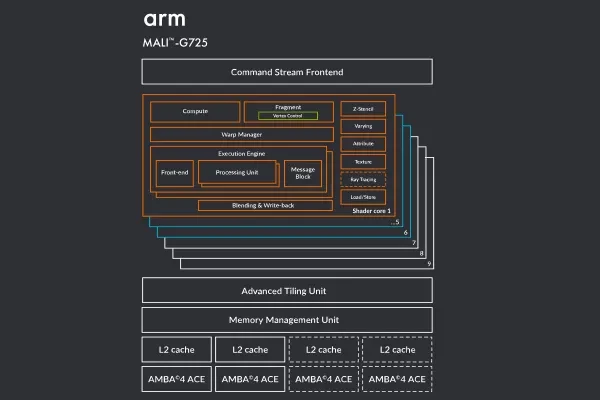Select the Memory Management Unit bar
Viewport: 600px width, 400px height.
pyautogui.click(x=287, y=320)
